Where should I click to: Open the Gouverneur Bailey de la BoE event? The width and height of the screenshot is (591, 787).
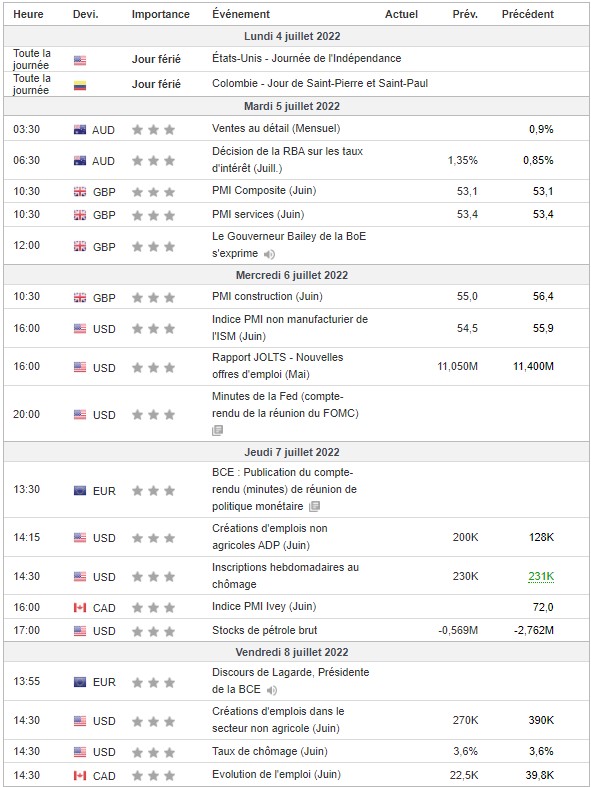(x=289, y=245)
